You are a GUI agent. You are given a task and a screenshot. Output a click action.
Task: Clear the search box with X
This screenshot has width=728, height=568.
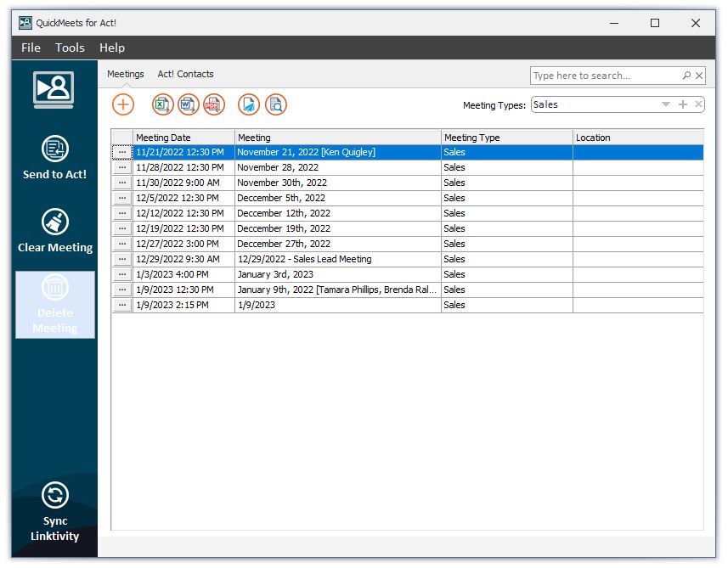699,76
